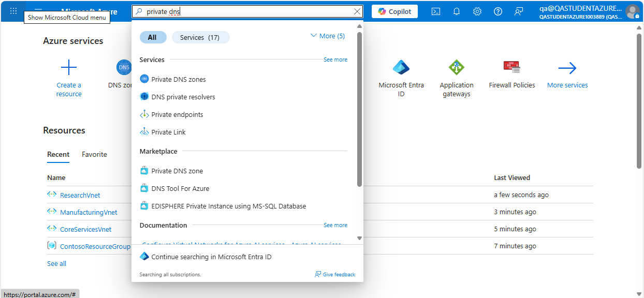Click the More services arrow
Screen dimensions: 644x298
567,68
